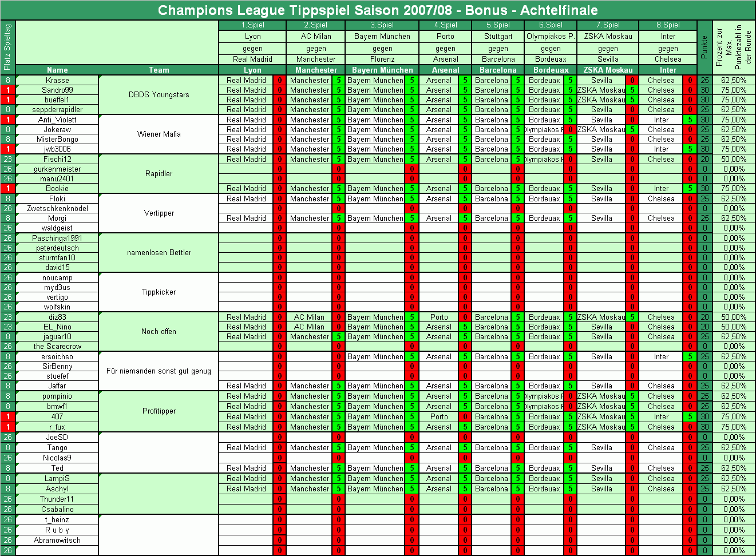This screenshot has height=556, width=756.
Task: Click the Sevilla tip in Morgi's row
Action: click(601, 219)
